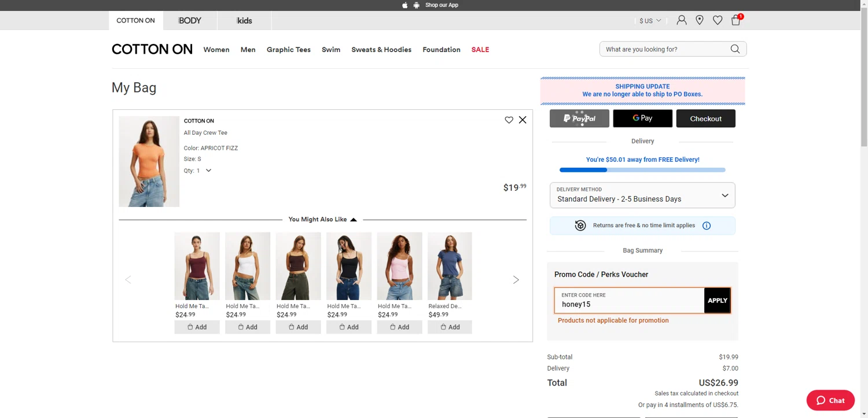Image resolution: width=868 pixels, height=418 pixels.
Task: Switch to BODY brand tab
Action: pyautogui.click(x=190, y=20)
